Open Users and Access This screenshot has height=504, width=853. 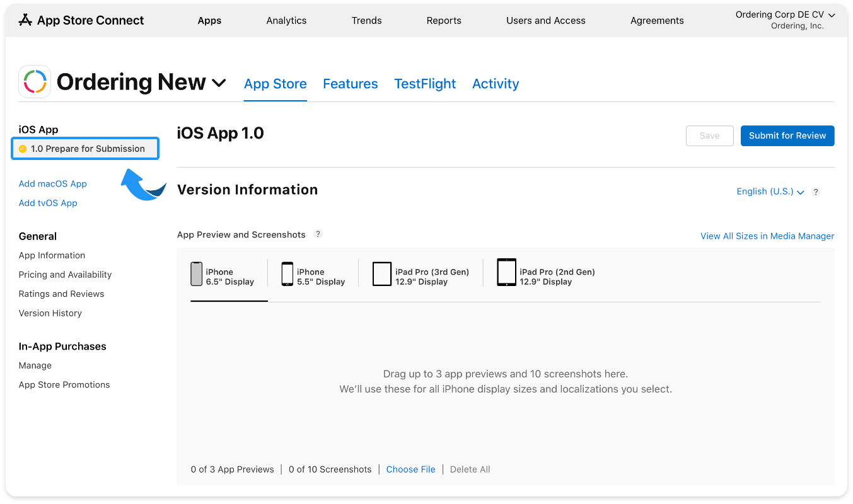click(546, 20)
